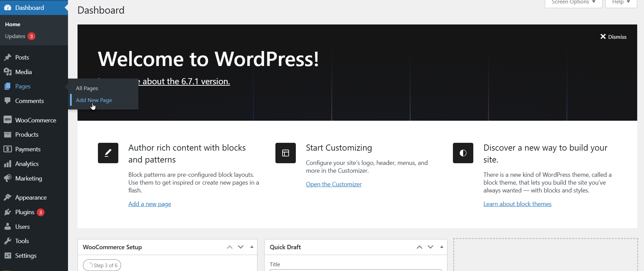This screenshot has width=644, height=271.
Task: Click the Posts pushpin icon
Action: [x=7, y=57]
